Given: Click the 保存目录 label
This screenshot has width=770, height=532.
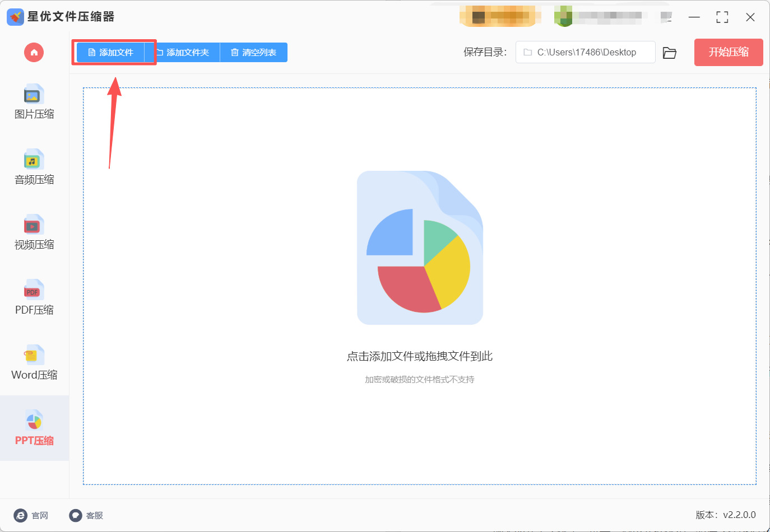Looking at the screenshot, I should pos(485,52).
